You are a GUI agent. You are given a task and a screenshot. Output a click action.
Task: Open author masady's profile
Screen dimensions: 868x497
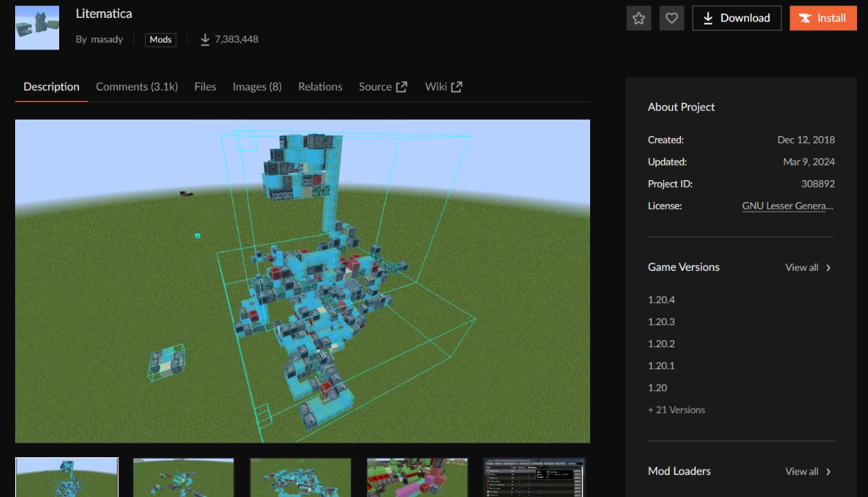click(107, 39)
